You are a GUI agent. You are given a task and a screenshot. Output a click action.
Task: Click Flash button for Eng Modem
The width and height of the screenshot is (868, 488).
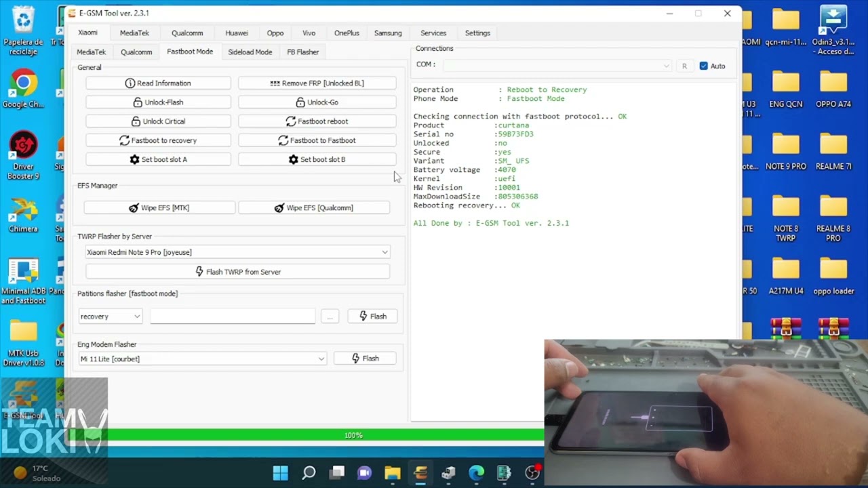(365, 359)
